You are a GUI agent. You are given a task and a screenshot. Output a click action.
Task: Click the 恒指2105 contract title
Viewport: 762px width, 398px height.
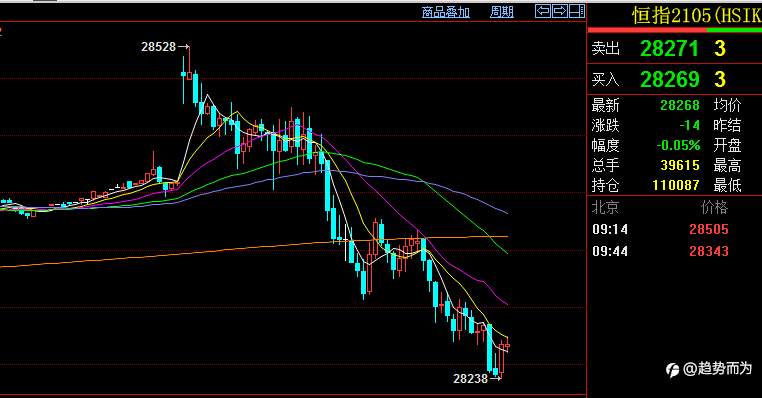[x=696, y=16]
